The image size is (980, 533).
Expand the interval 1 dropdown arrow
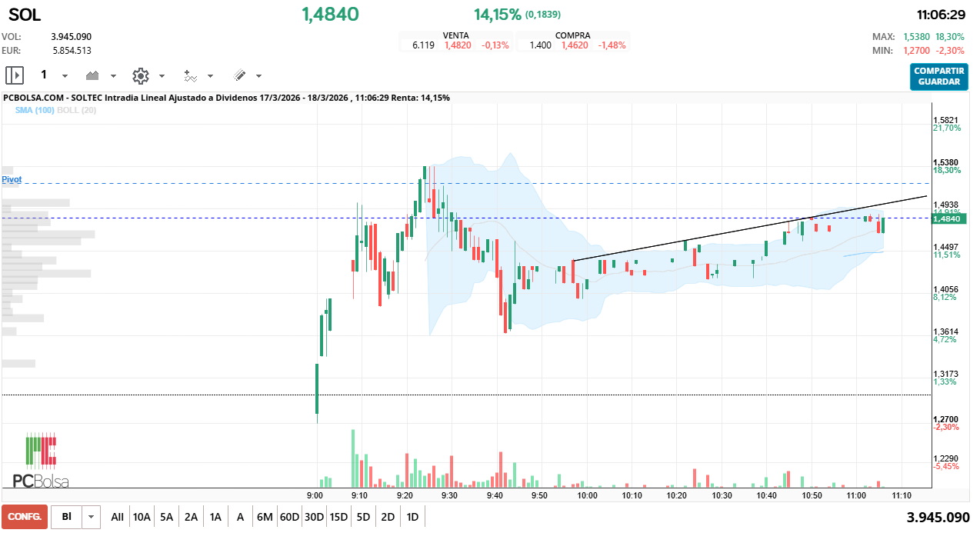click(x=65, y=76)
